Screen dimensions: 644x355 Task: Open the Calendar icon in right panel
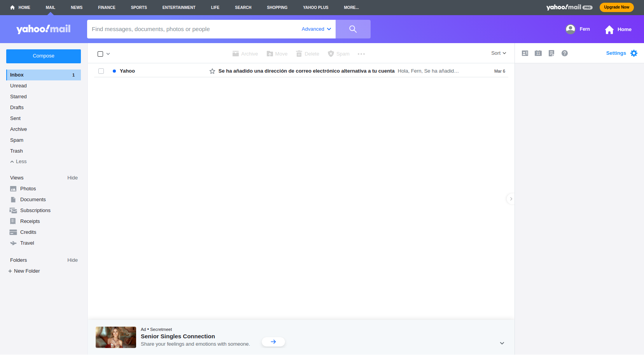[x=538, y=53]
